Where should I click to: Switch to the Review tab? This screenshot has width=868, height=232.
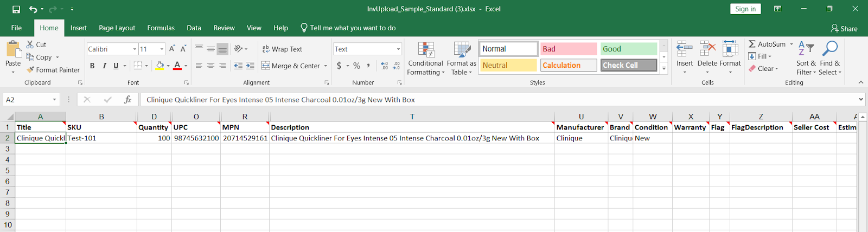click(x=224, y=28)
